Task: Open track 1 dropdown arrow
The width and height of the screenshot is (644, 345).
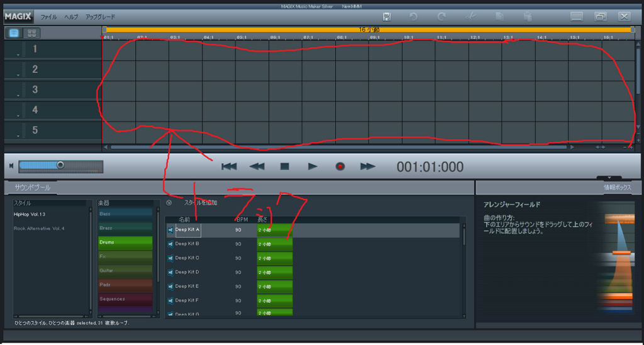Action: 18,55
